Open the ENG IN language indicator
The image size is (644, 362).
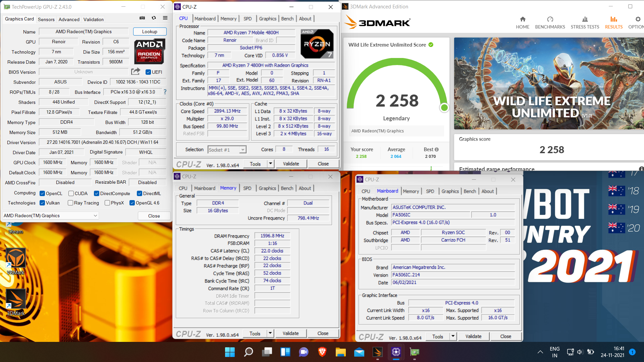click(x=555, y=352)
